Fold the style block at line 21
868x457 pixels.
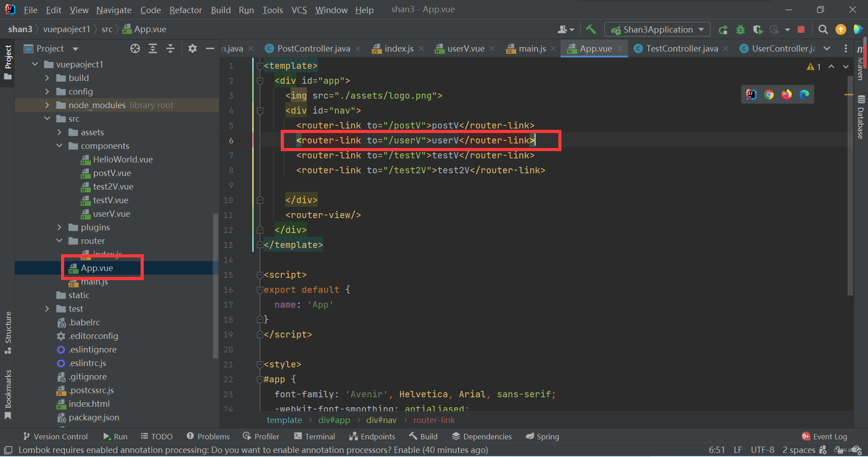(260, 365)
